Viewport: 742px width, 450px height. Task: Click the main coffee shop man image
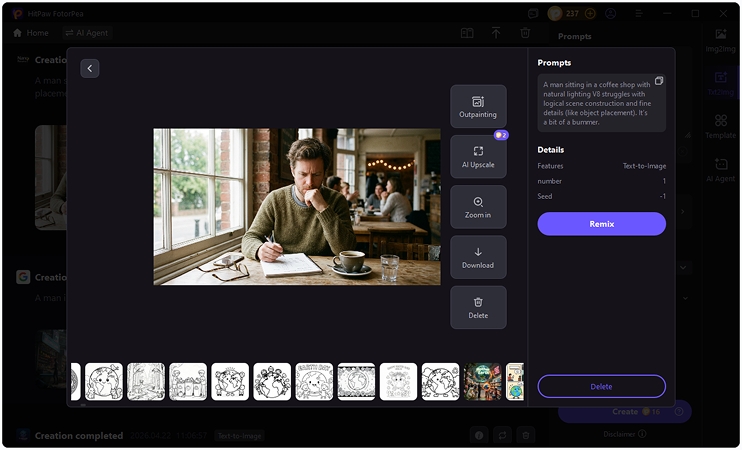point(296,206)
